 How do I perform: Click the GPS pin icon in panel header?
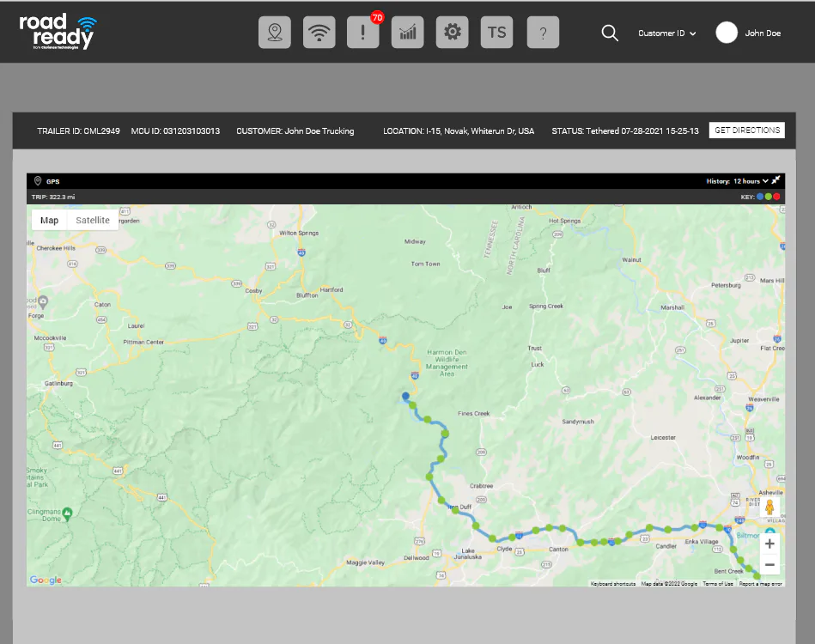pyautogui.click(x=38, y=181)
